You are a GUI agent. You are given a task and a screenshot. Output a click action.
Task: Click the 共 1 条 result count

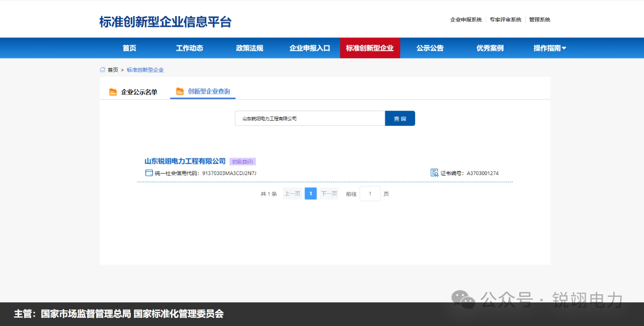point(269,194)
